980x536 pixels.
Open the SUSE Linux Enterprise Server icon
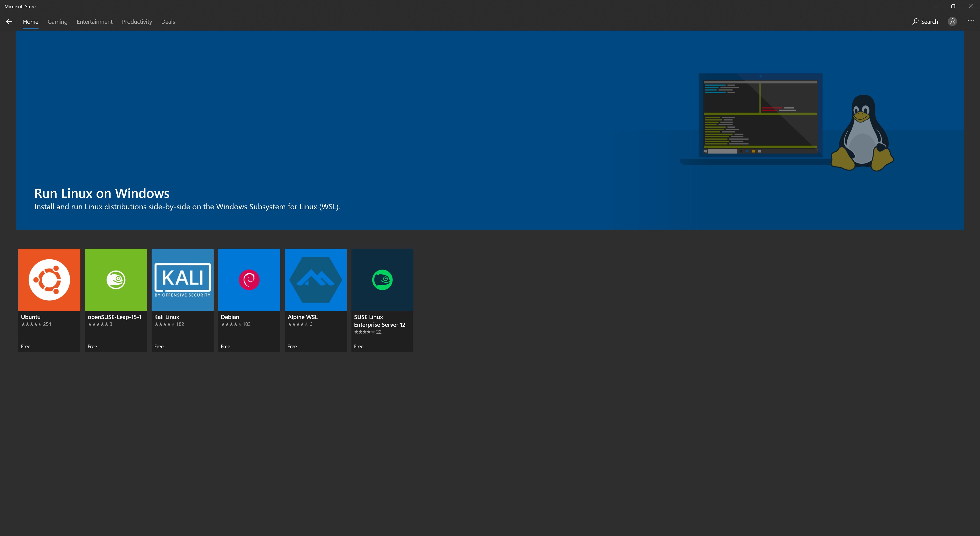pyautogui.click(x=382, y=279)
